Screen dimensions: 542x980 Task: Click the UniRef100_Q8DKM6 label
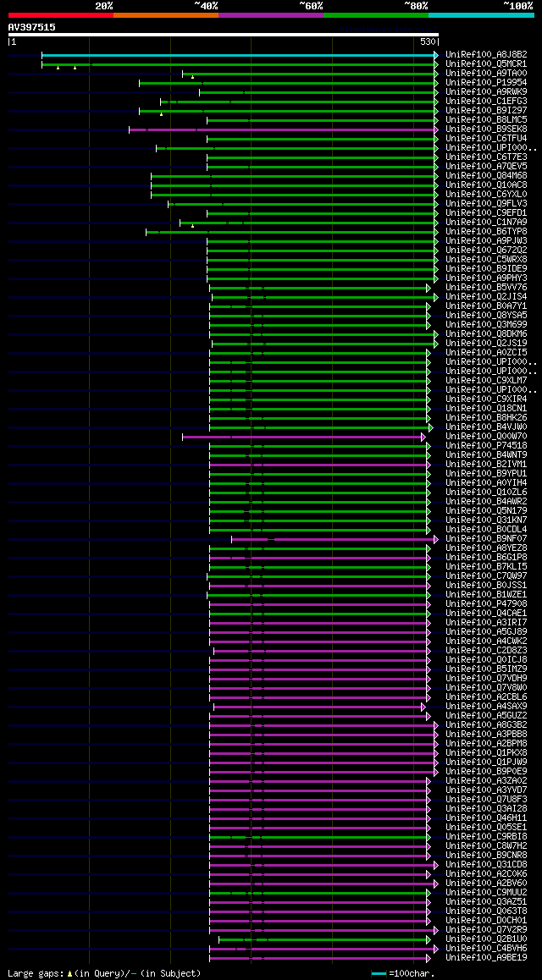point(486,334)
